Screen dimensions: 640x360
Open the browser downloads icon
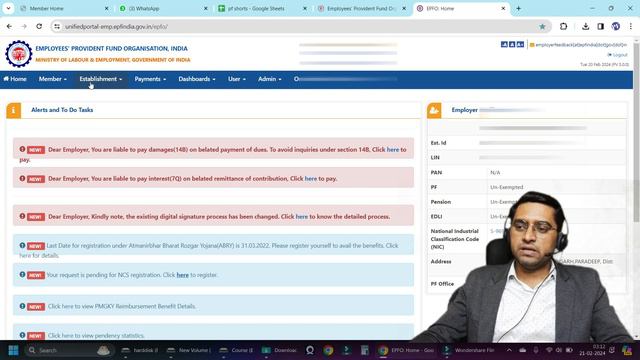[x=586, y=27]
